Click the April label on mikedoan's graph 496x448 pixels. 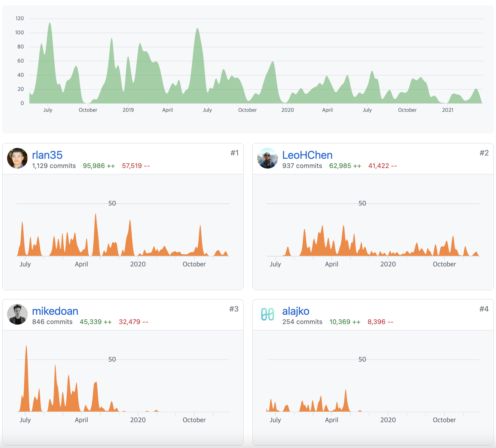tap(81, 420)
